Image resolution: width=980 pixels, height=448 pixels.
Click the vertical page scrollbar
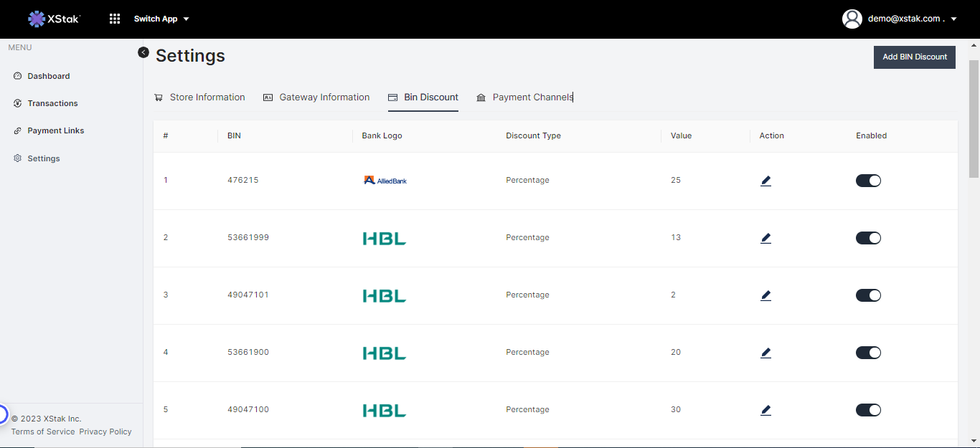[x=974, y=115]
